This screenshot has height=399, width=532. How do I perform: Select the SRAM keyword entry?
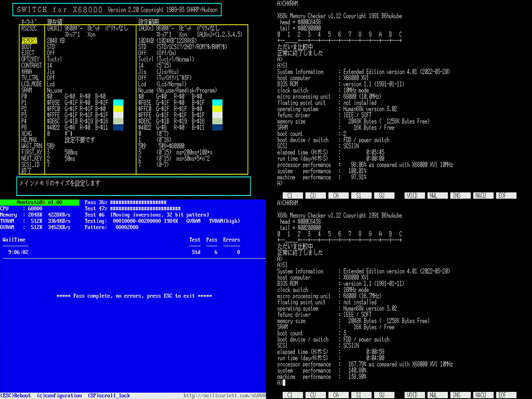pos(27,90)
